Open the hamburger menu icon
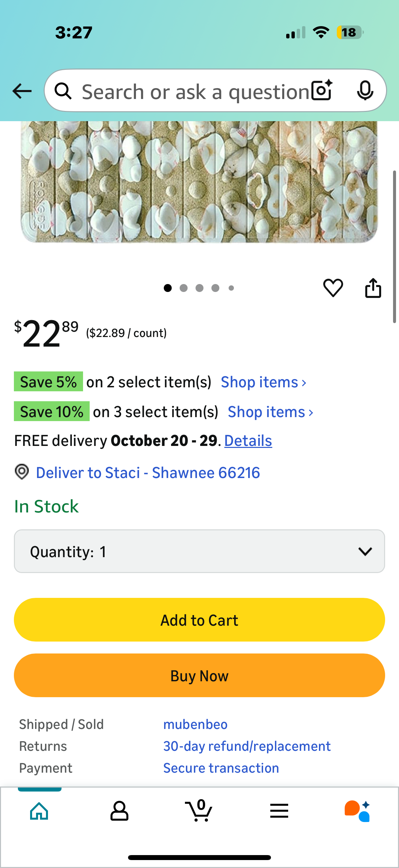Image resolution: width=399 pixels, height=868 pixels. tap(279, 811)
